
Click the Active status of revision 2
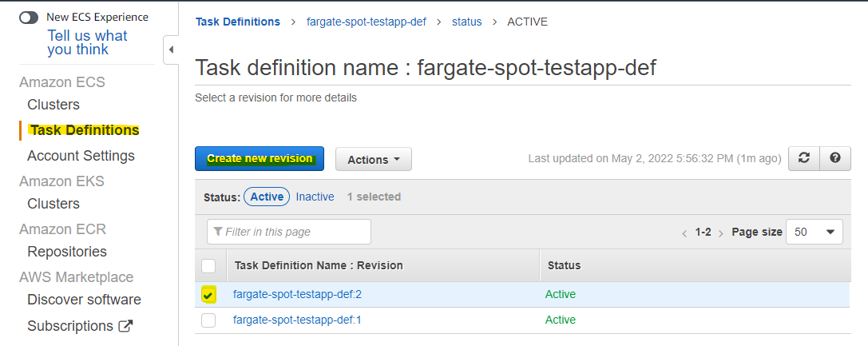[x=561, y=295]
